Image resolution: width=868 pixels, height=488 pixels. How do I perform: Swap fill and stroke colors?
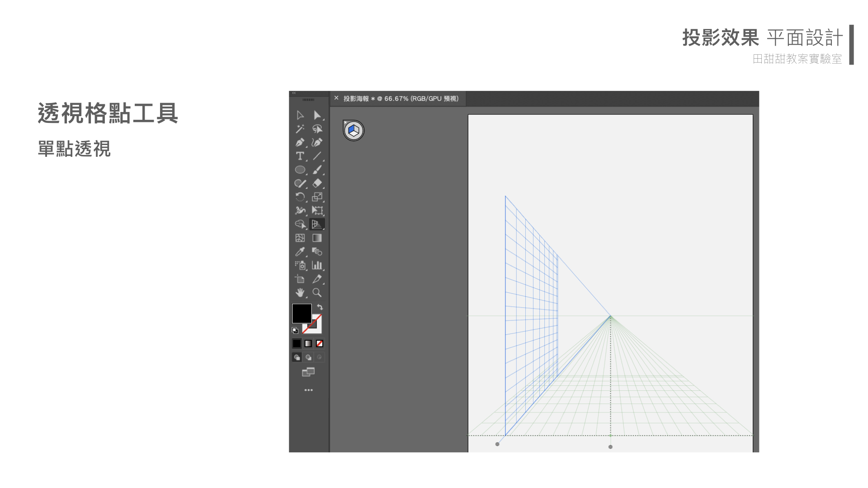tap(320, 307)
